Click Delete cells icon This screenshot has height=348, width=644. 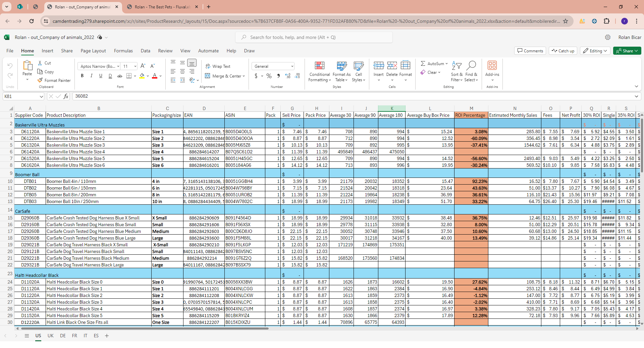pos(392,65)
